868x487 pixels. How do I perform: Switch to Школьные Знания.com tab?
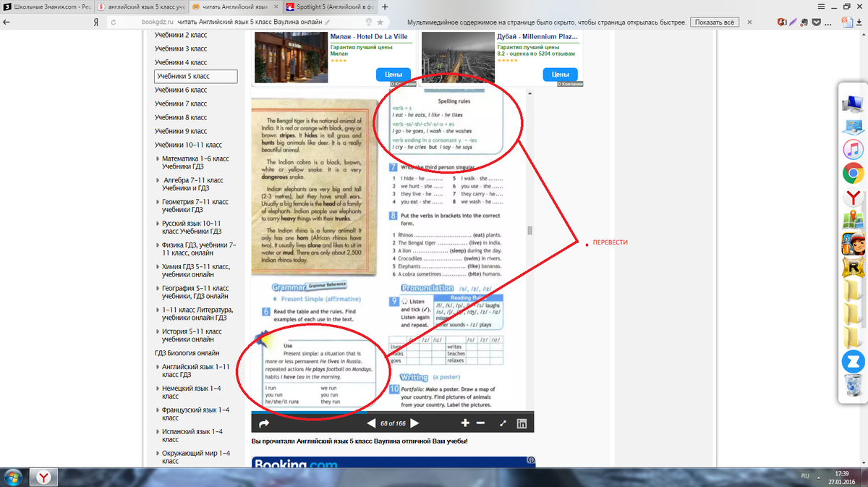point(48,7)
